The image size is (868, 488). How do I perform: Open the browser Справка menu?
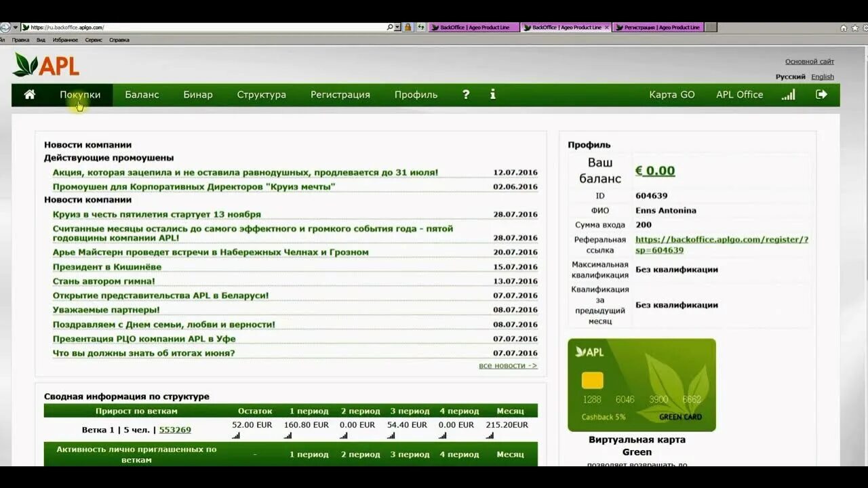[x=119, y=40]
